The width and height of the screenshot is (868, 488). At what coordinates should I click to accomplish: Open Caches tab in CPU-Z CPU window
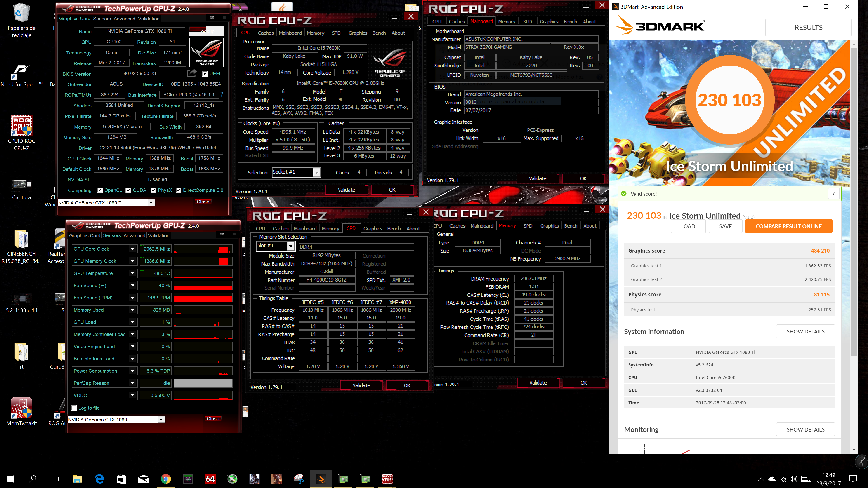(x=266, y=33)
